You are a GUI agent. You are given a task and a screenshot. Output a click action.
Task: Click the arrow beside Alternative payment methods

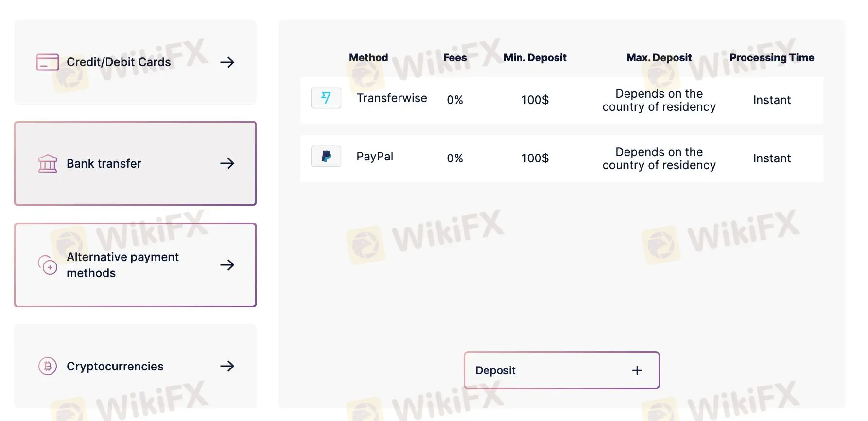pyautogui.click(x=227, y=265)
